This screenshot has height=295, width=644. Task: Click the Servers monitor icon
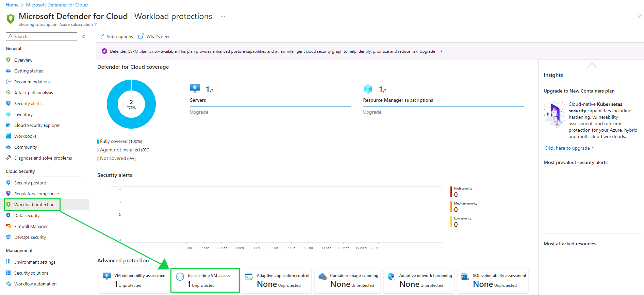(x=195, y=88)
